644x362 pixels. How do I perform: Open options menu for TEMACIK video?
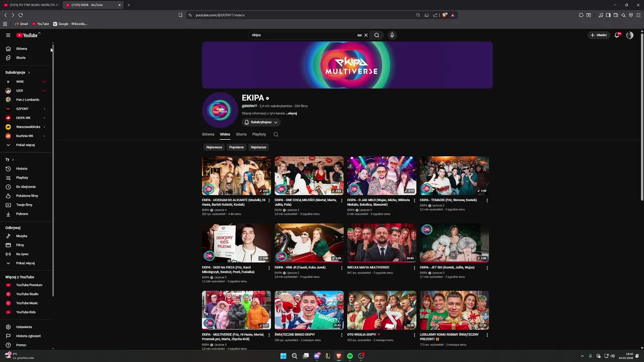[x=487, y=201]
